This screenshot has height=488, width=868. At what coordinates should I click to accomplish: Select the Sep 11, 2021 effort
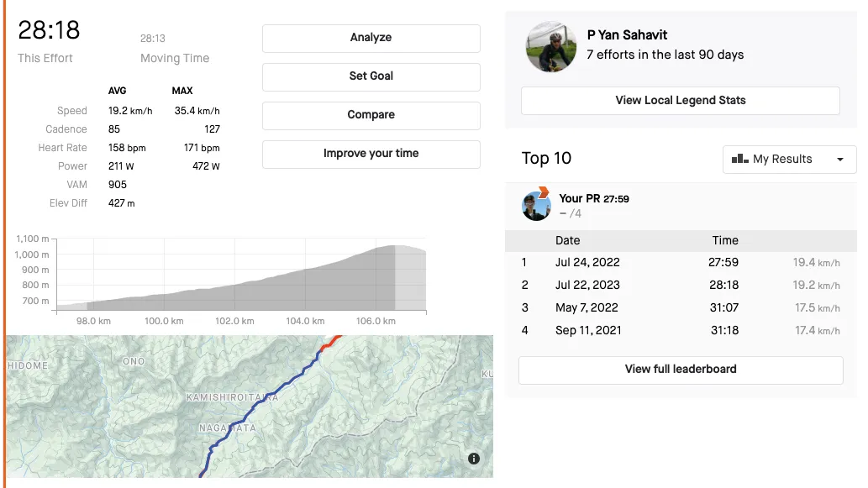(x=680, y=330)
